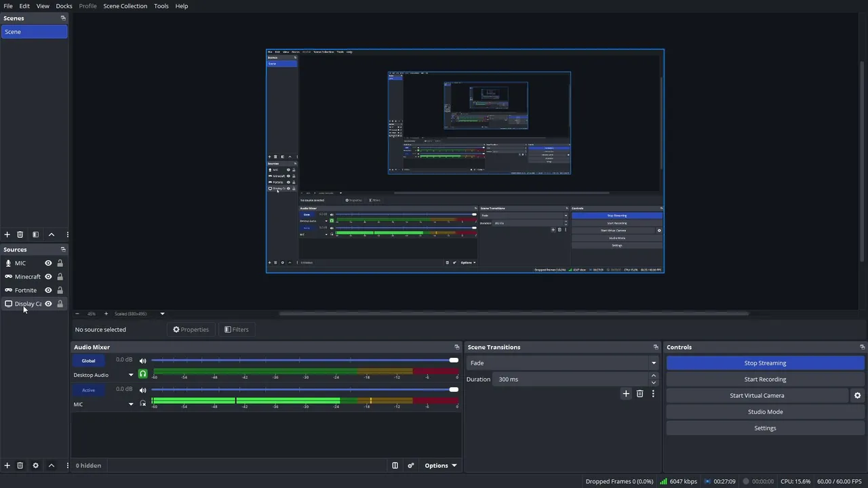Adjust Desktop Audio volume slider
Screen dimensions: 868x488
304,361
